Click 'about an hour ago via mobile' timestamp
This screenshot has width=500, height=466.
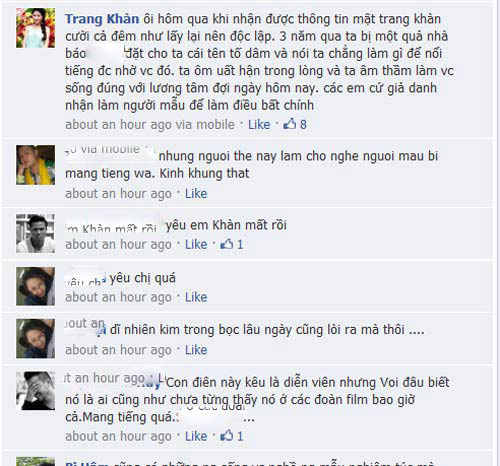click(x=150, y=125)
